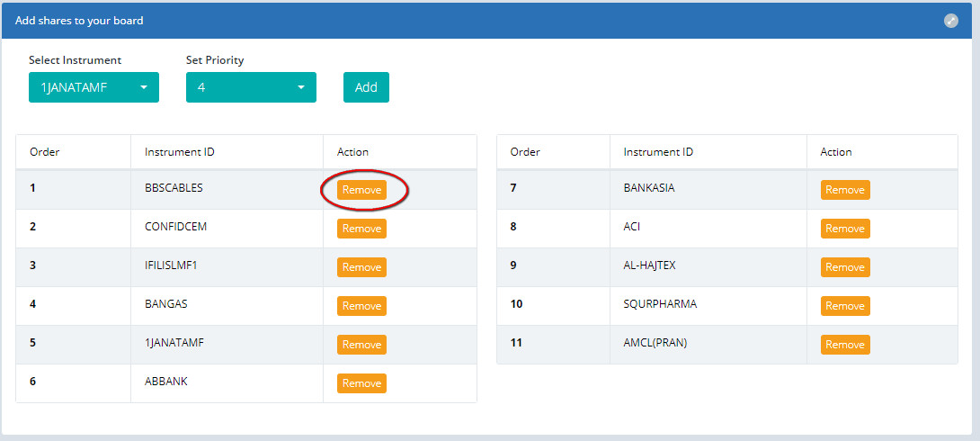The height and width of the screenshot is (441, 980).
Task: Remove ABBANK from the board
Action: click(361, 383)
